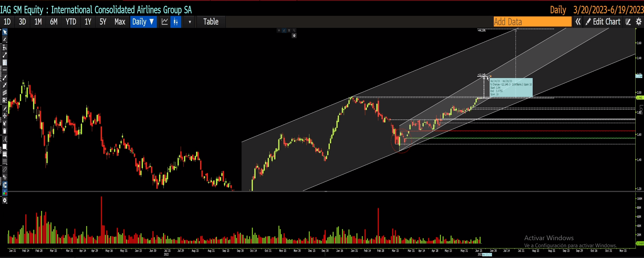Select the Max range tab
The image size is (644, 258).
[x=120, y=22]
